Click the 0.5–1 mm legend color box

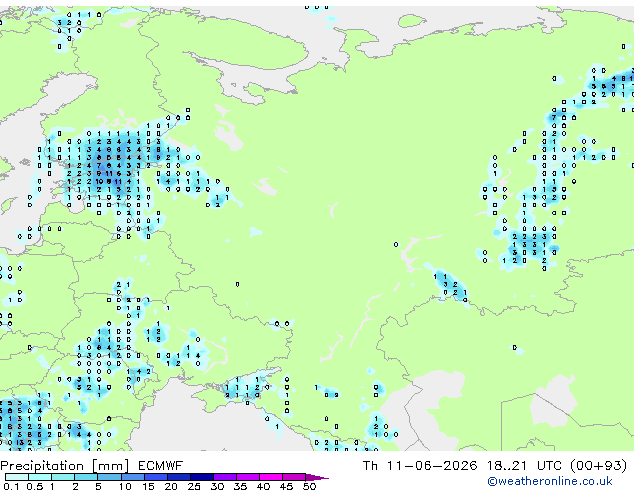tap(40, 477)
